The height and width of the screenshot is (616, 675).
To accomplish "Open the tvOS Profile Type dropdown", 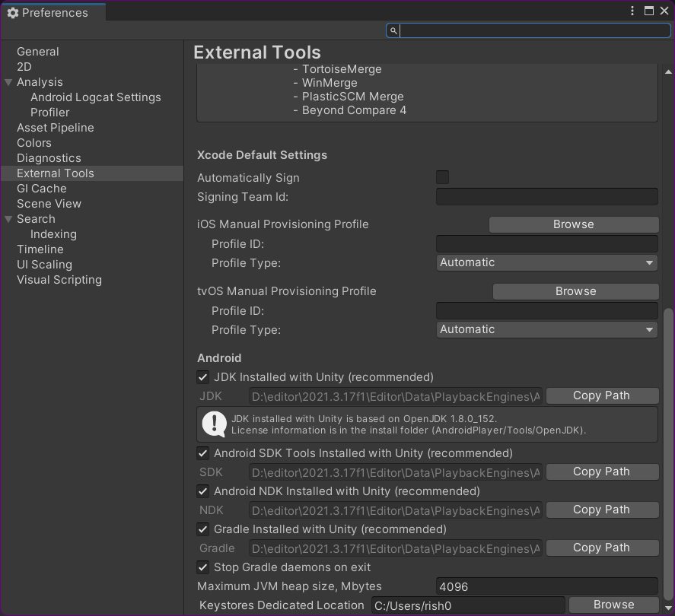I will [x=546, y=329].
